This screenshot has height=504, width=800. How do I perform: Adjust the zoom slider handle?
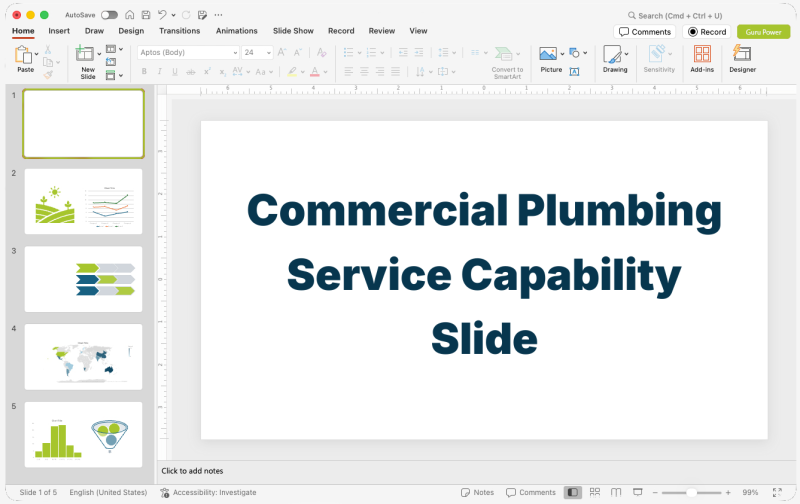click(691, 492)
